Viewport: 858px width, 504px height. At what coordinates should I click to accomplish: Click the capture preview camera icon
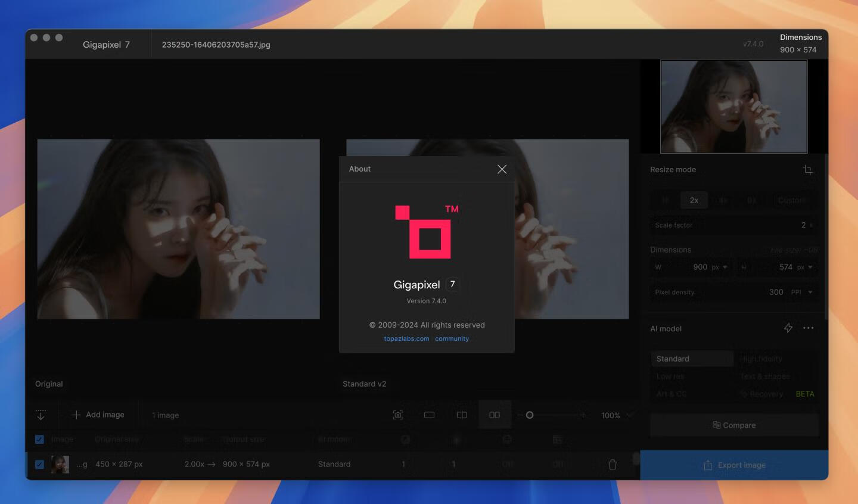(x=398, y=415)
